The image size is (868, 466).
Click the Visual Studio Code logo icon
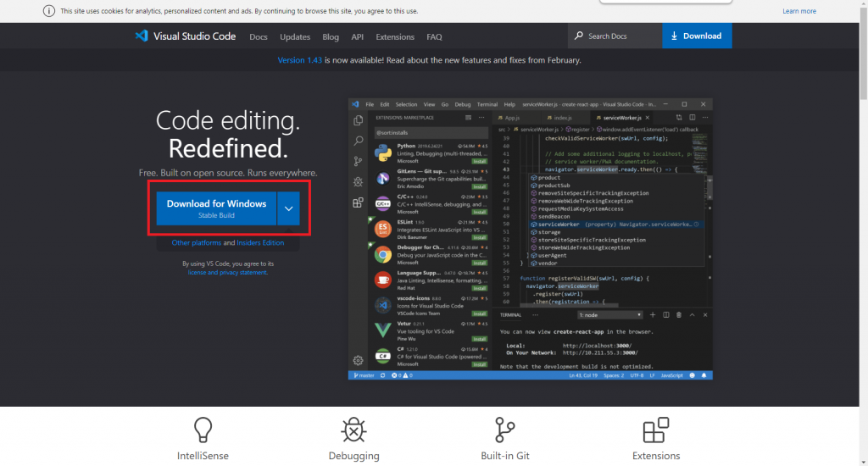pyautogui.click(x=142, y=36)
